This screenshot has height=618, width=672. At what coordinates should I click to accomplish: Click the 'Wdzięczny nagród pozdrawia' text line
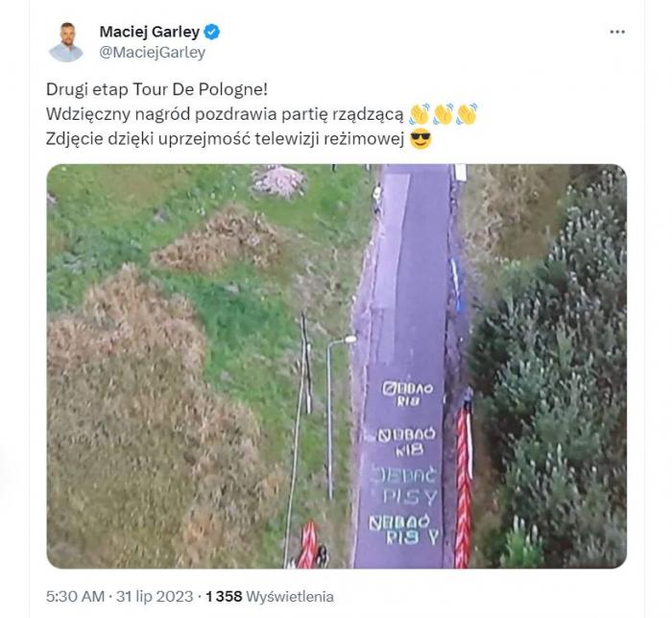pyautogui.click(x=225, y=114)
